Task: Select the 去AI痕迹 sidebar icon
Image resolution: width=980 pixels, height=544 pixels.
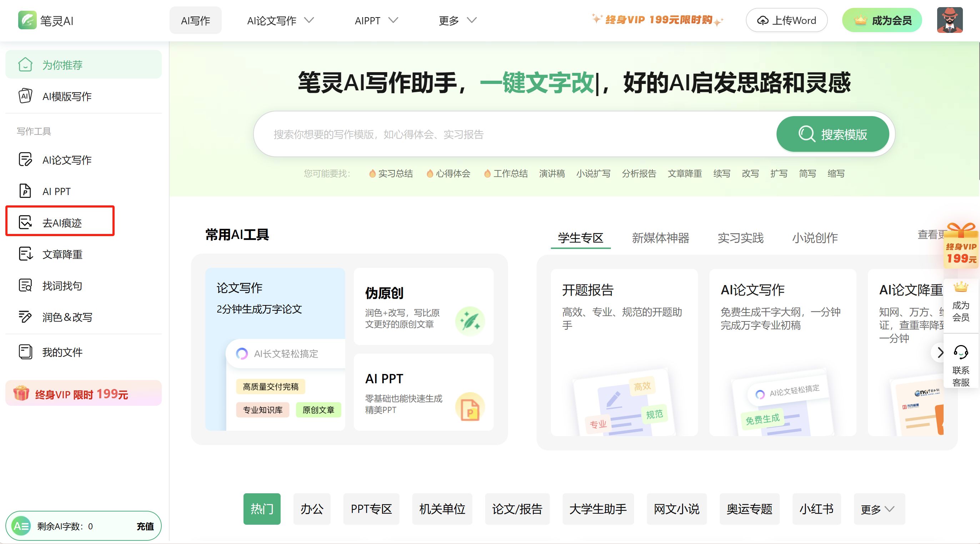Action: (25, 222)
